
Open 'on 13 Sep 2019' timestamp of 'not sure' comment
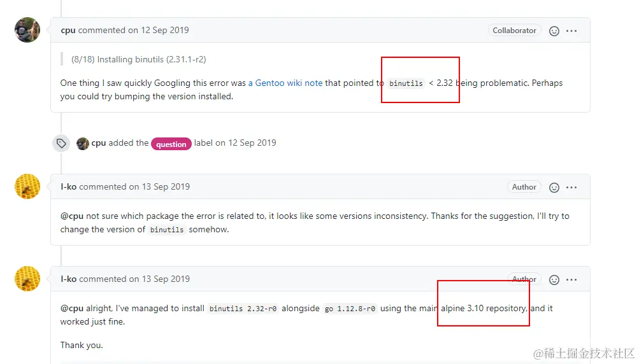coord(159,187)
